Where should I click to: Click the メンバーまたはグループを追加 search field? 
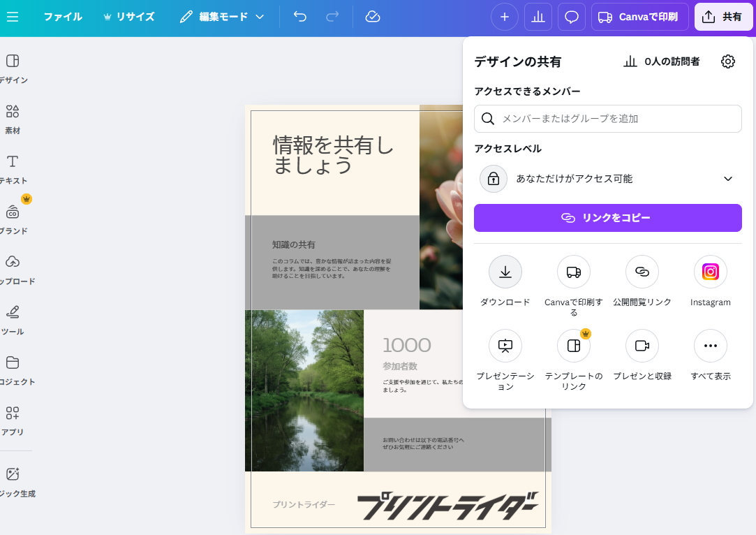pos(607,119)
